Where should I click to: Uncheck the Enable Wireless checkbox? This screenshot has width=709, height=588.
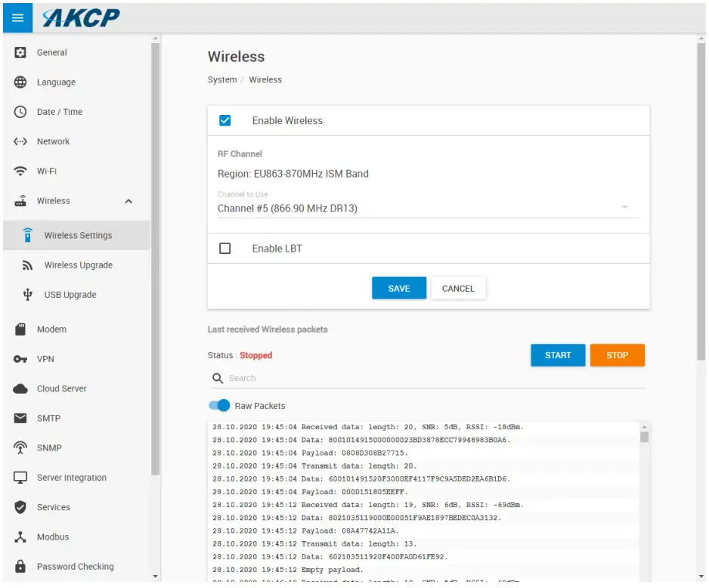point(224,118)
